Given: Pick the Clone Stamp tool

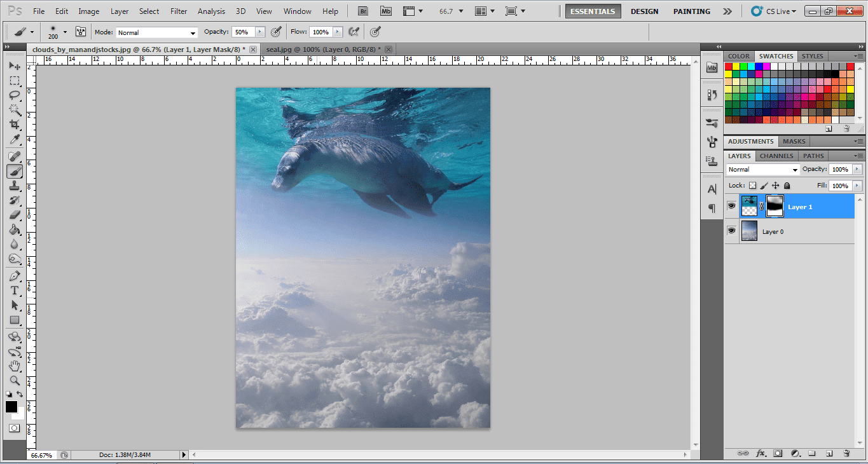Looking at the screenshot, I should click(14, 186).
